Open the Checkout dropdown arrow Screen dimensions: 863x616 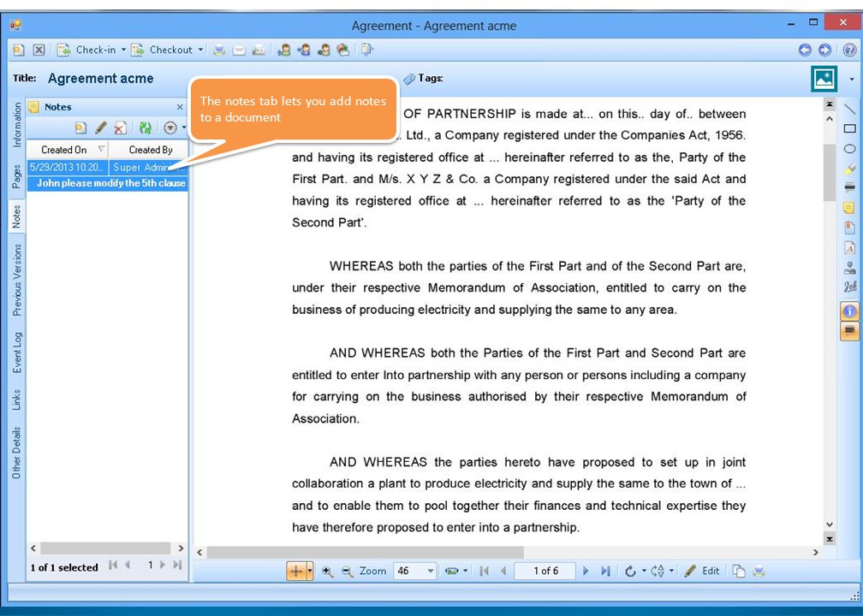pos(200,50)
